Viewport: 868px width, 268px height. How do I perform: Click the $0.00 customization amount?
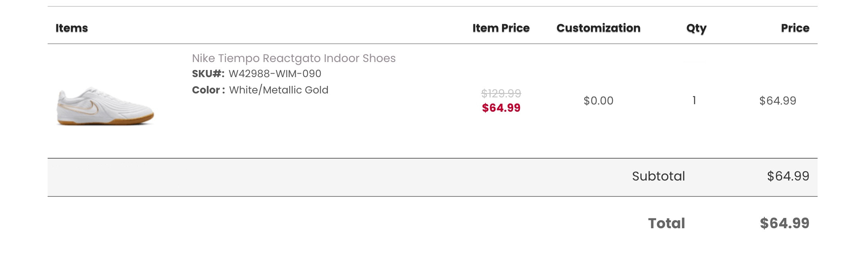click(598, 101)
